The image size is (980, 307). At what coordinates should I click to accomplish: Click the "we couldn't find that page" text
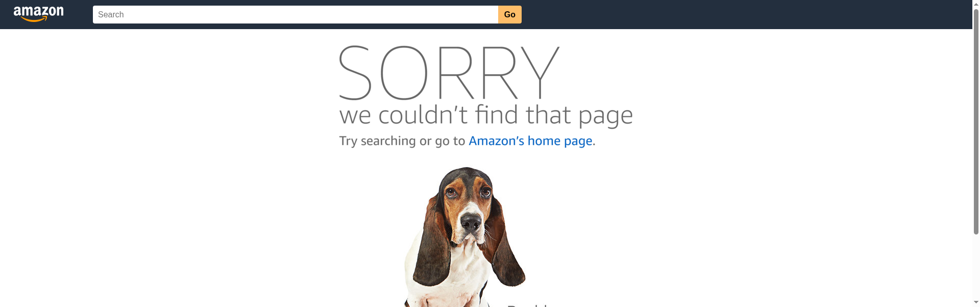click(x=486, y=115)
